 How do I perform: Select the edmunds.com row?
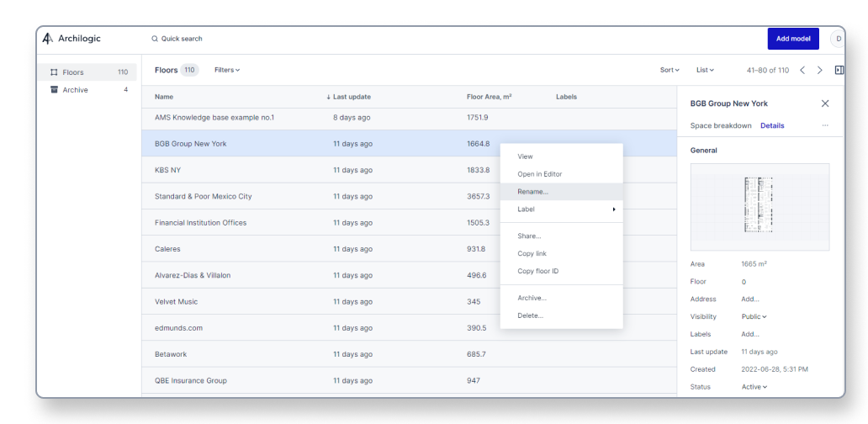click(x=409, y=328)
